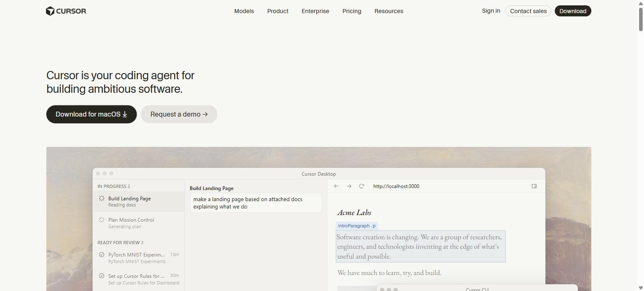
Task: Click the Build Landing Page chat title
Action: click(x=212, y=188)
